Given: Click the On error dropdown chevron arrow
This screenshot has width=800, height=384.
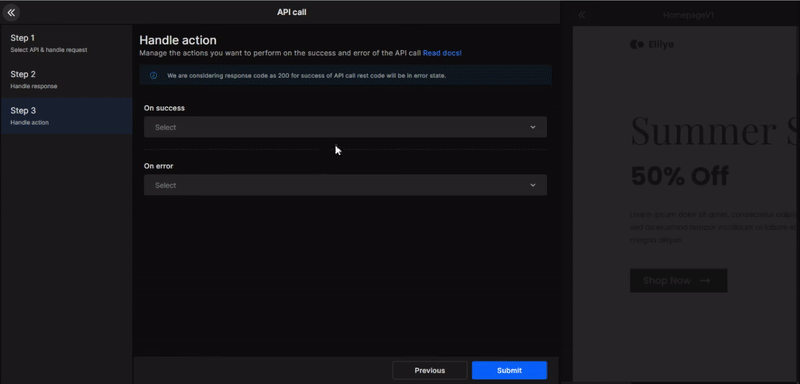Looking at the screenshot, I should [x=533, y=185].
